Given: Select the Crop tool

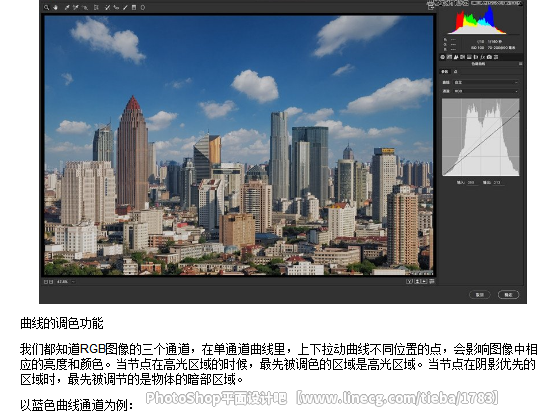Looking at the screenshot, I should point(96,7).
